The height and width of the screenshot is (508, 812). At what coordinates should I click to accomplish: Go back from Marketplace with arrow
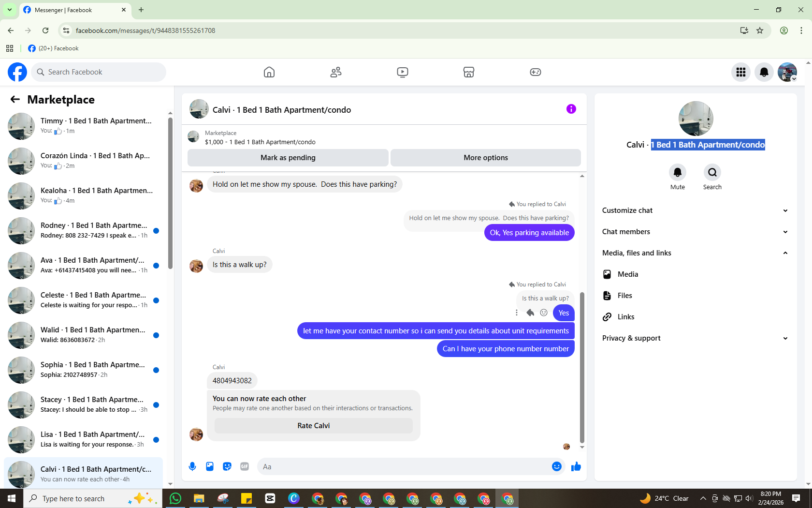pyautogui.click(x=15, y=99)
